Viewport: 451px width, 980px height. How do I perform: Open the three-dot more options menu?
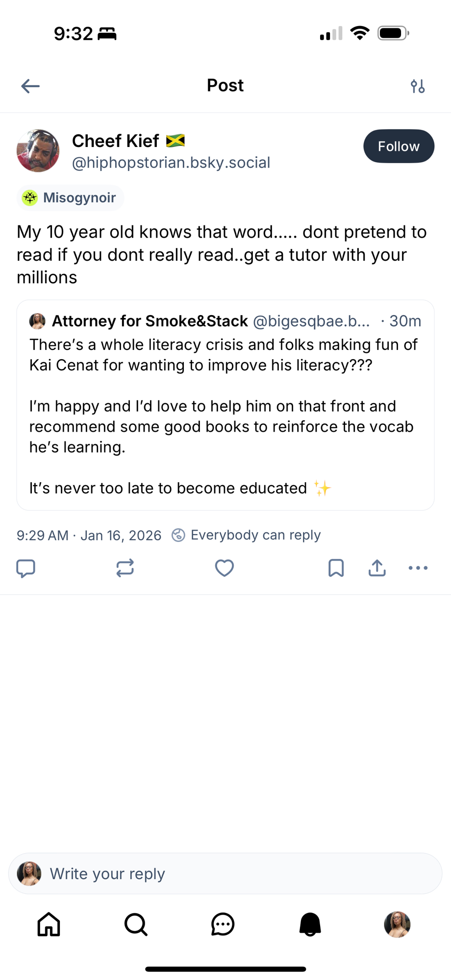[x=418, y=568]
